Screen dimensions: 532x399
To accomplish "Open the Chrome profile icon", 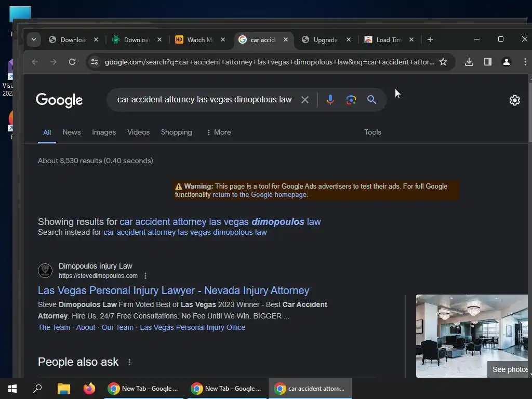I will pos(506,62).
